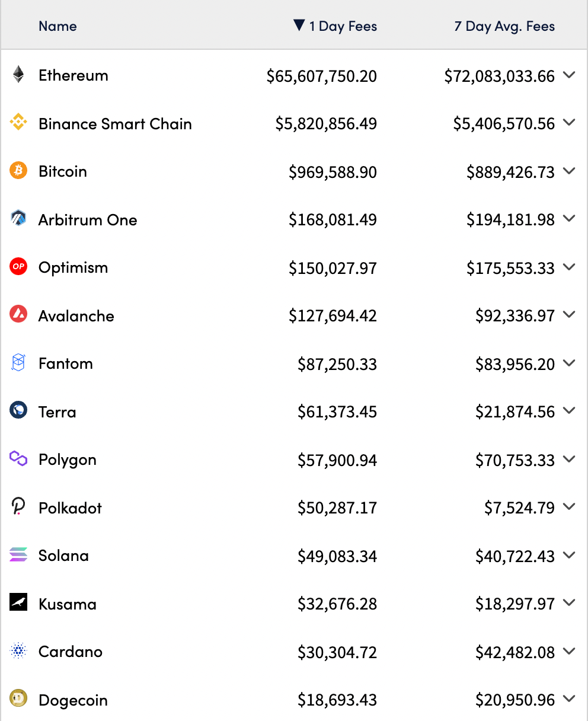This screenshot has width=588, height=721.
Task: Click the orange Bitcoin logo icon
Action: click(x=18, y=171)
